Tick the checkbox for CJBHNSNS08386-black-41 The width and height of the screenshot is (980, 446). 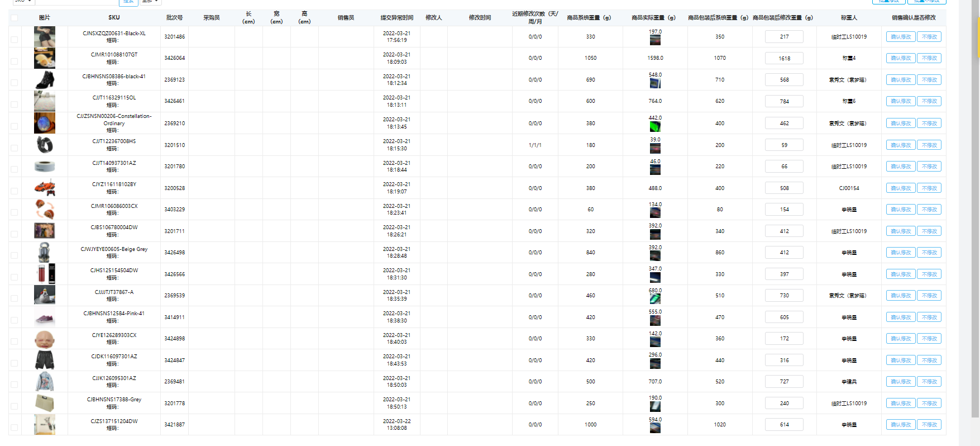coord(14,83)
